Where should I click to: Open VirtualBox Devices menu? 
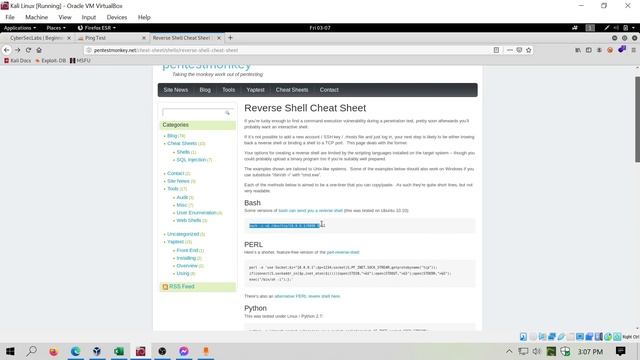(117, 17)
